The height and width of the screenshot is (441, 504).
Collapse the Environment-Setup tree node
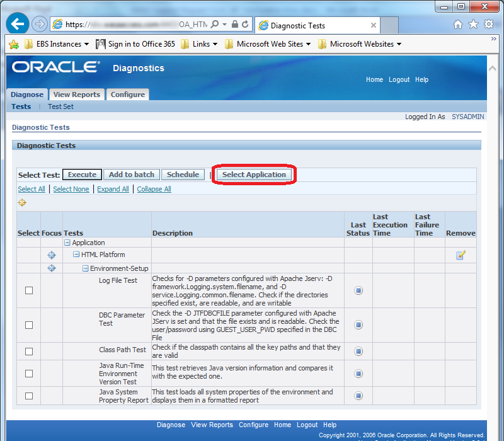(x=86, y=268)
